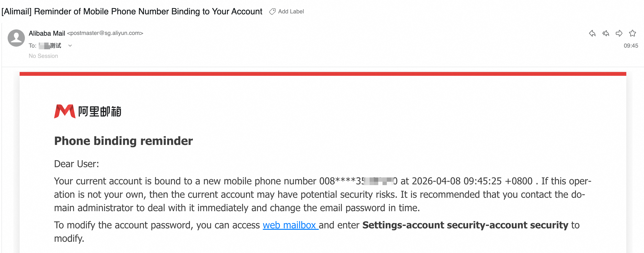Click the Add Label text

tap(291, 11)
